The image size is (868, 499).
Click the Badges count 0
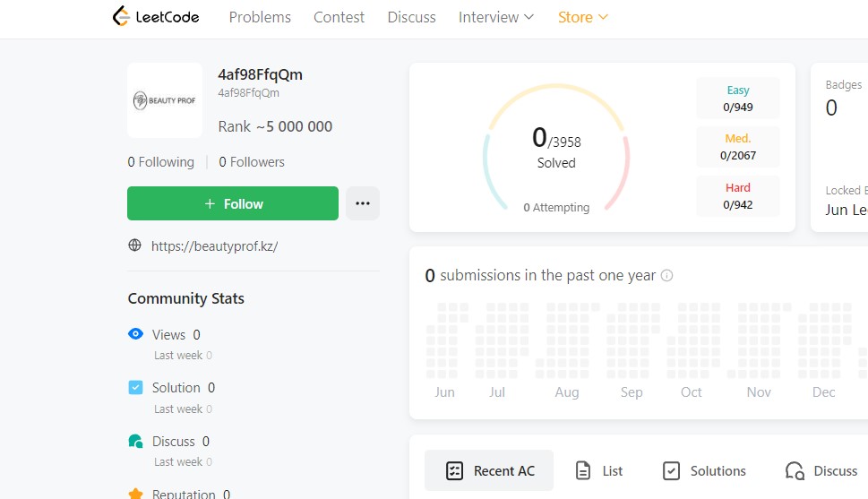pyautogui.click(x=831, y=108)
